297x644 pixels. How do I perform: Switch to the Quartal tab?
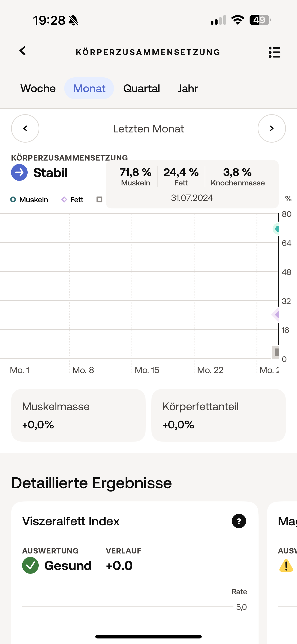[142, 88]
